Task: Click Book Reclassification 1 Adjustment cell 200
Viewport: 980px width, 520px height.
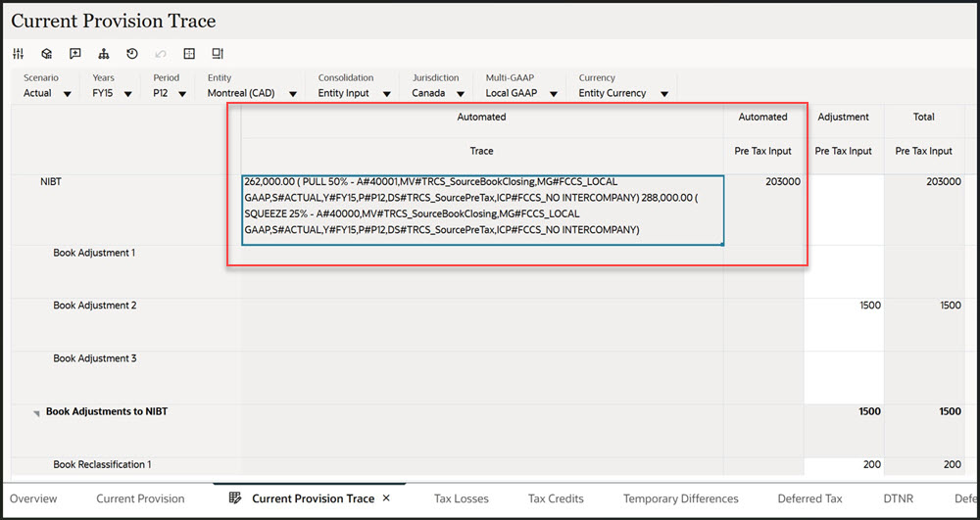Action: point(844,467)
